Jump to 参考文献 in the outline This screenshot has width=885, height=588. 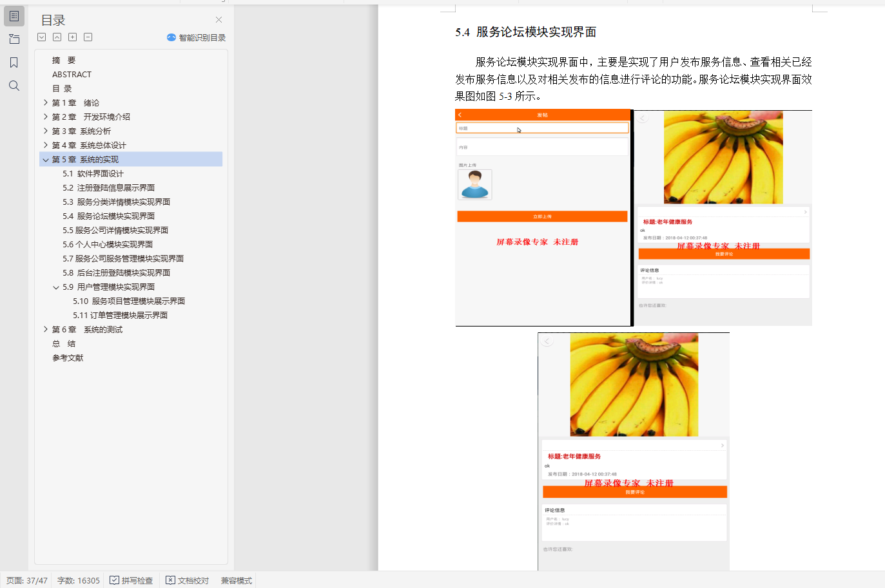[x=68, y=358]
